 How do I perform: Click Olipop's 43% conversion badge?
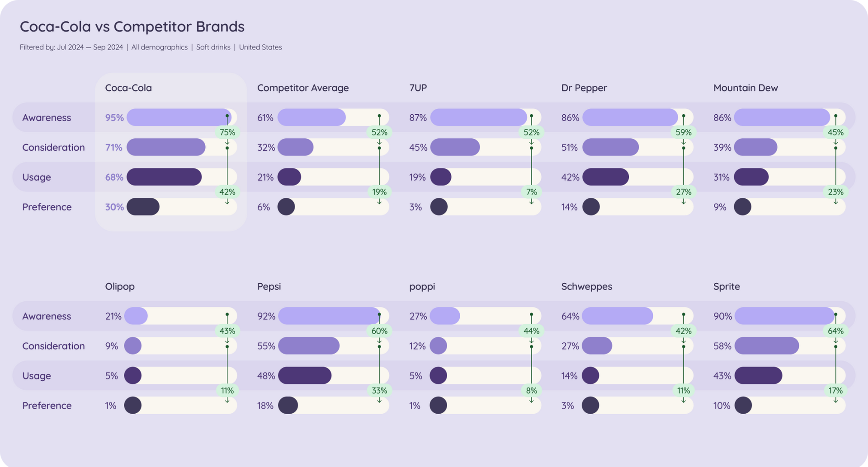227,331
